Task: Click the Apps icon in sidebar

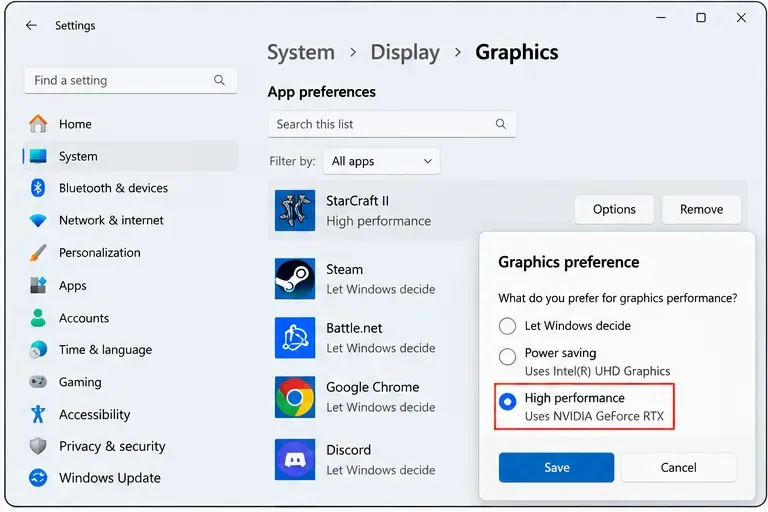Action: coord(38,285)
